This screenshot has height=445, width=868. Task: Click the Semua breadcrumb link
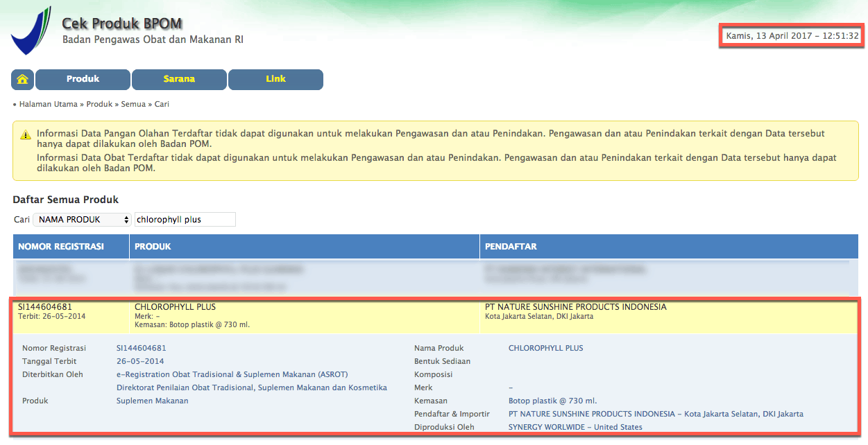pyautogui.click(x=133, y=104)
